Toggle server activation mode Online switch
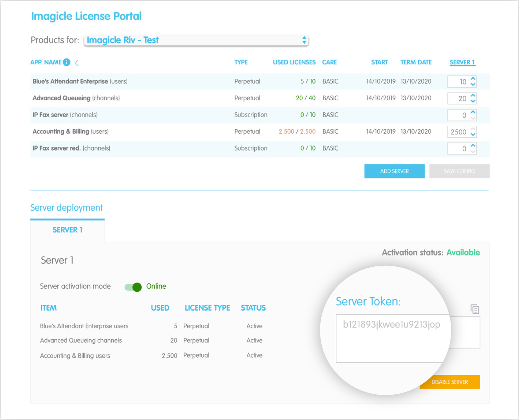This screenshot has width=519, height=420. pos(133,287)
